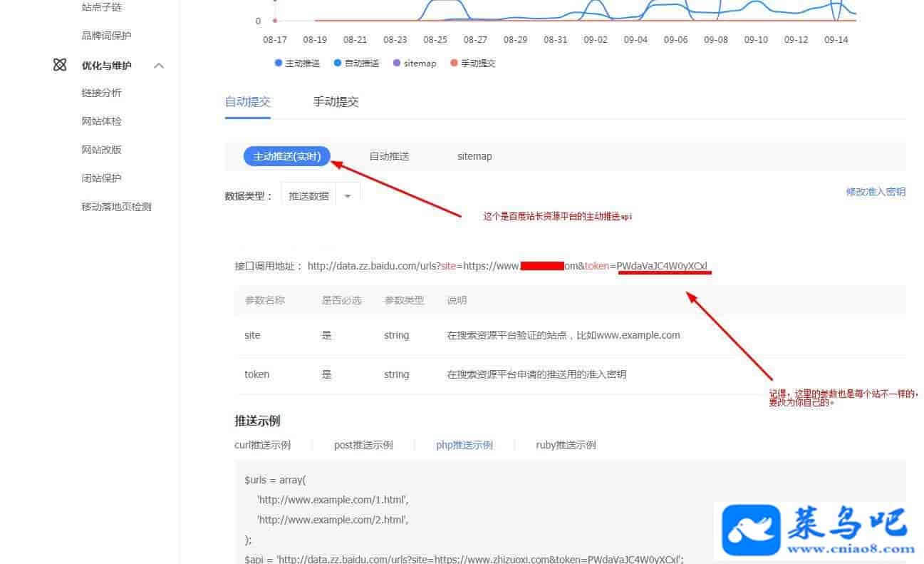Select the 主动推送(实时) pill tab
Screen dimensions: 924x564
point(287,156)
